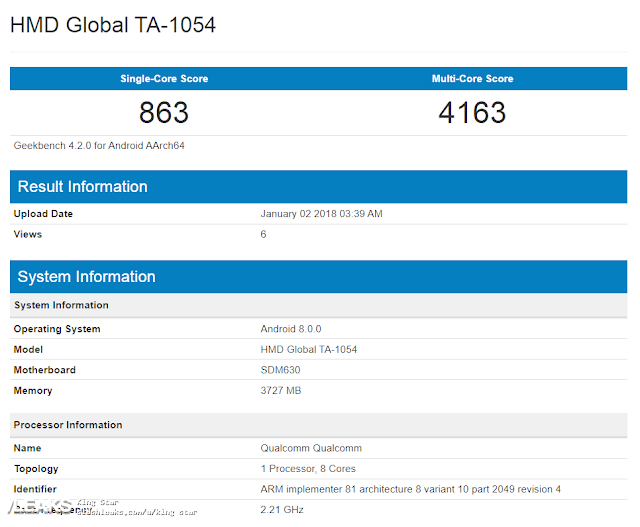Select the Multi-Core Score header
The height and width of the screenshot is (527, 640).
click(473, 79)
